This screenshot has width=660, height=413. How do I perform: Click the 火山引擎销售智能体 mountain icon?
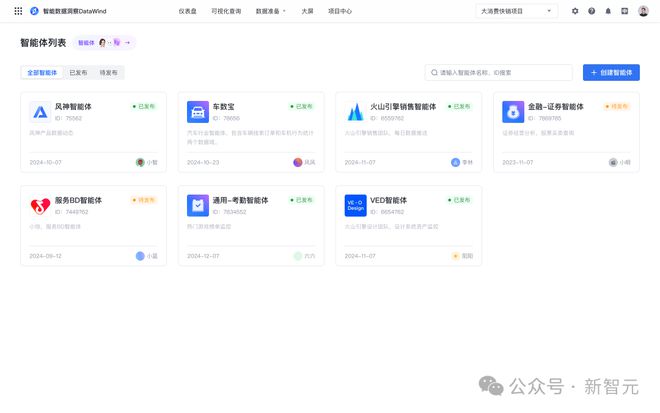click(x=355, y=112)
